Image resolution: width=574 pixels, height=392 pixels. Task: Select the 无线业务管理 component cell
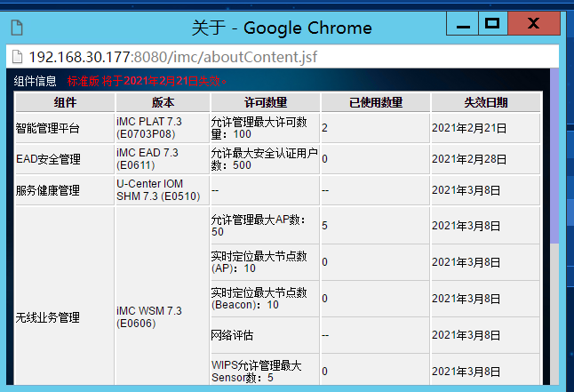pyautogui.click(x=65, y=296)
